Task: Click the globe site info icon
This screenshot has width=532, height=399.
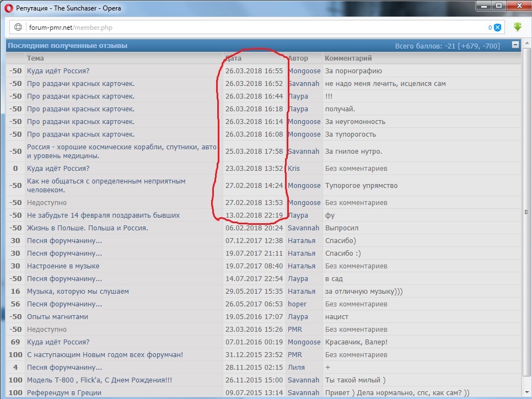Action: 18,27
